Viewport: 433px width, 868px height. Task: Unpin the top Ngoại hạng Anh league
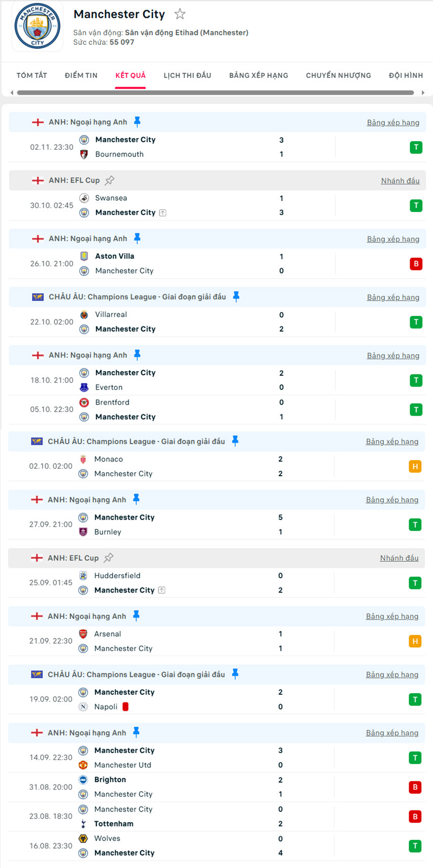click(x=137, y=122)
